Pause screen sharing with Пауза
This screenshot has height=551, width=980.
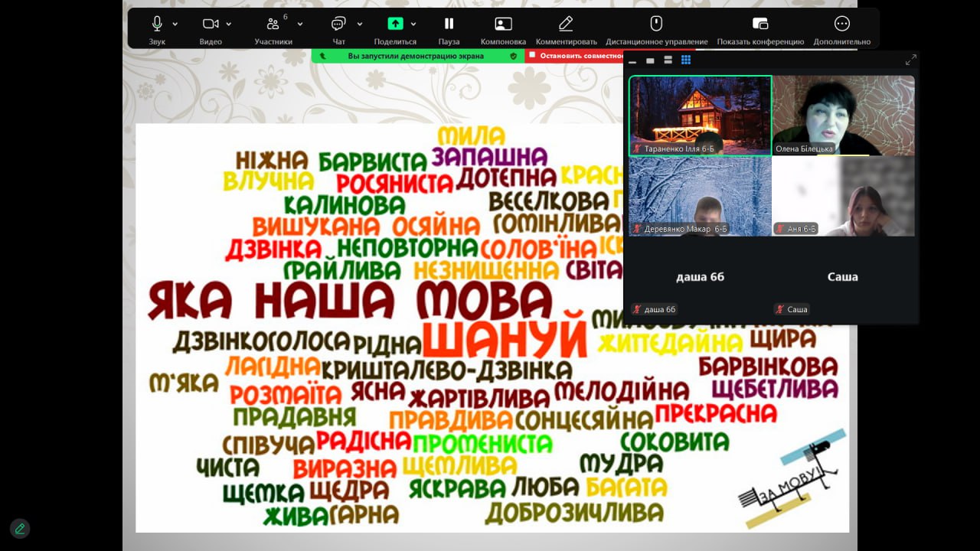click(x=449, y=24)
